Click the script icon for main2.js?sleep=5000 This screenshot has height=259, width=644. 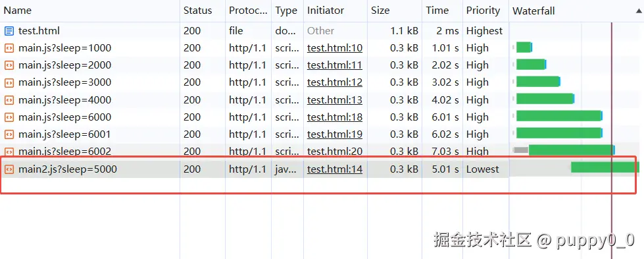click(9, 169)
